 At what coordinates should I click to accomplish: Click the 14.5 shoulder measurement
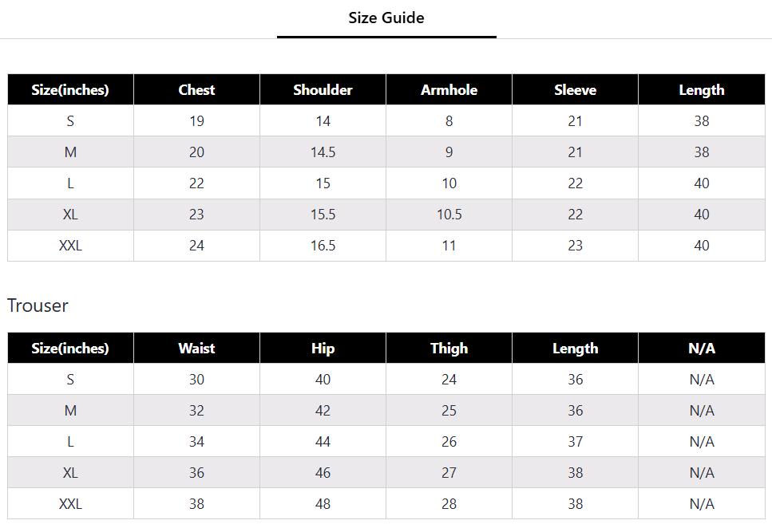pyautogui.click(x=323, y=152)
